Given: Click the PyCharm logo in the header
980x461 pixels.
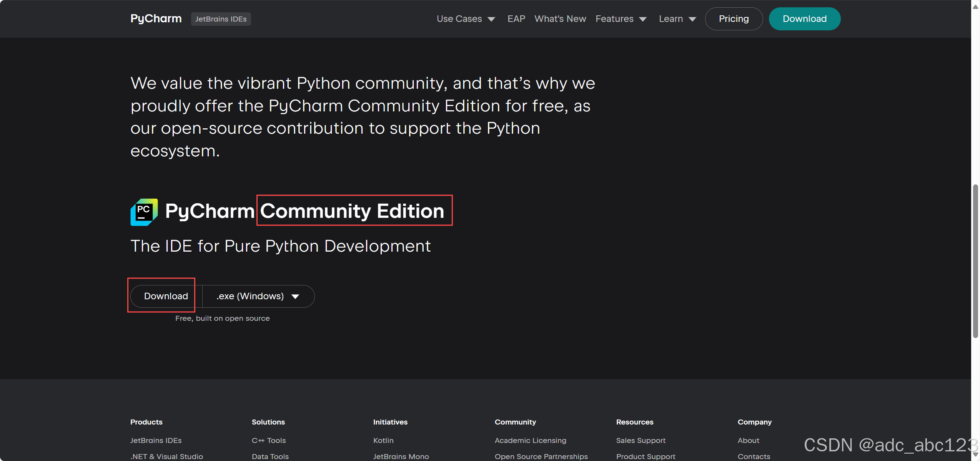Looking at the screenshot, I should [156, 18].
